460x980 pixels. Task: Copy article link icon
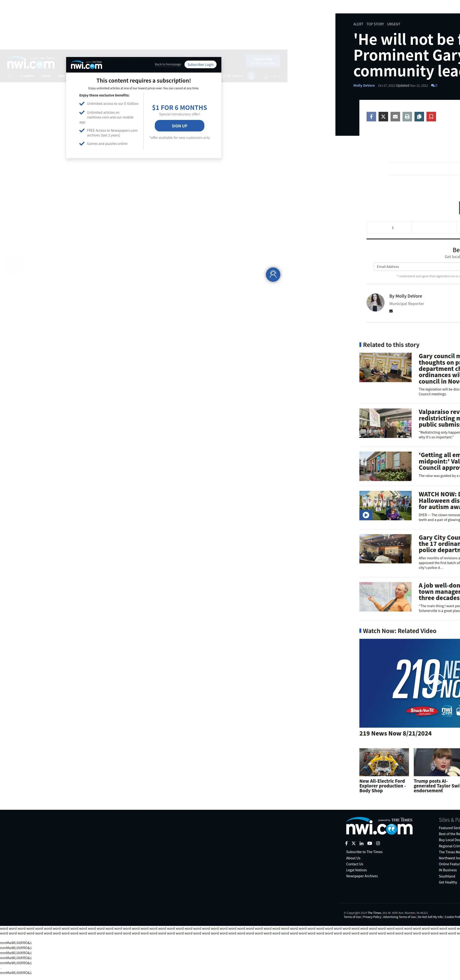coord(419,117)
